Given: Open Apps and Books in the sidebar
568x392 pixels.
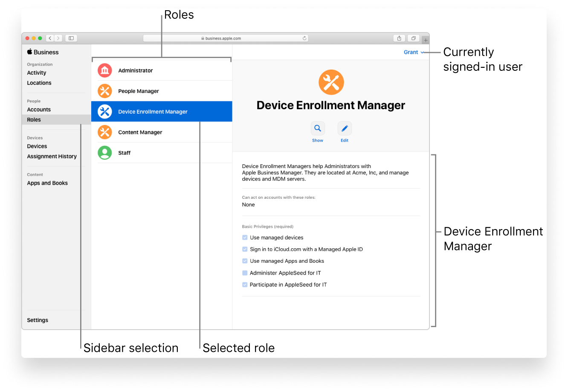Looking at the screenshot, I should [x=47, y=183].
